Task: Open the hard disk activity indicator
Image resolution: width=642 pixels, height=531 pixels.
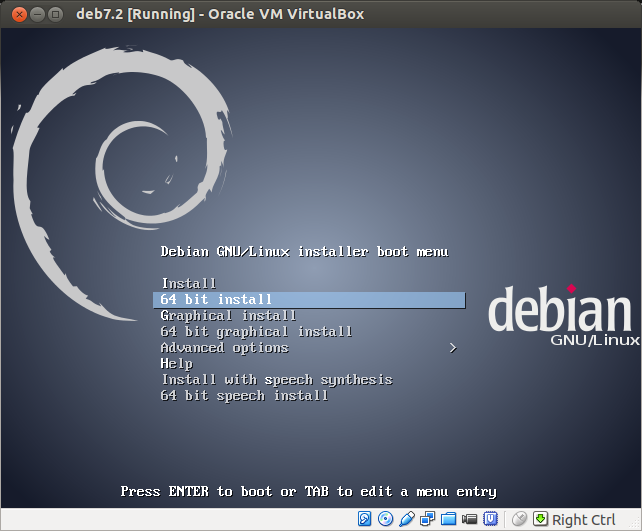Action: coord(364,519)
